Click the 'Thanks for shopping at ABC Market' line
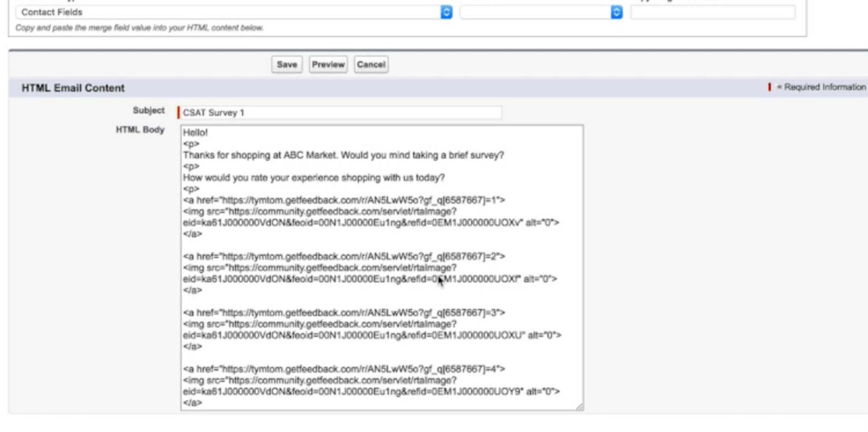Screen dimensions: 868x432 [343, 155]
